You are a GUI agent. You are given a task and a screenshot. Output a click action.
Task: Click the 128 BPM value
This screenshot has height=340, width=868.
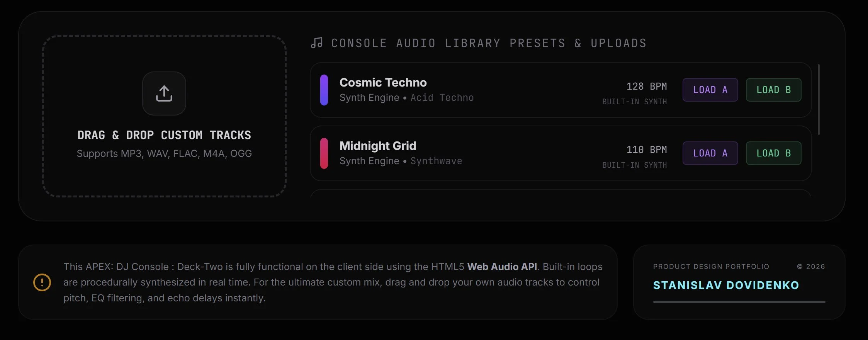pyautogui.click(x=647, y=86)
